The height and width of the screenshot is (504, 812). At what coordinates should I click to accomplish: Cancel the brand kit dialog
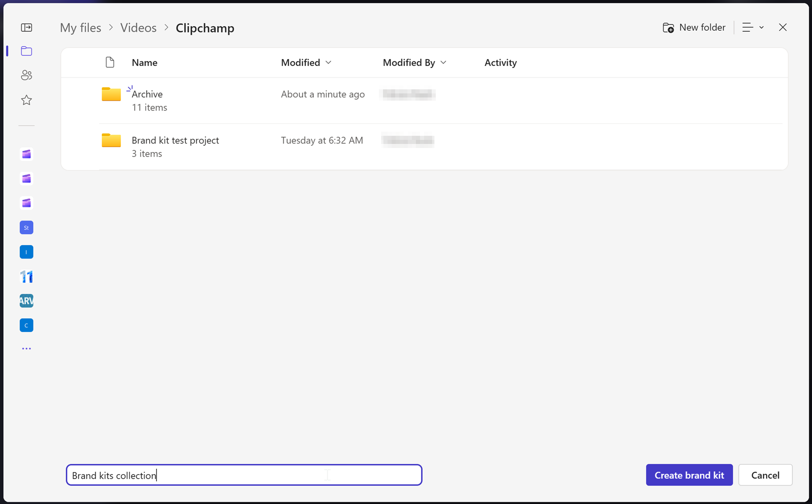click(765, 475)
